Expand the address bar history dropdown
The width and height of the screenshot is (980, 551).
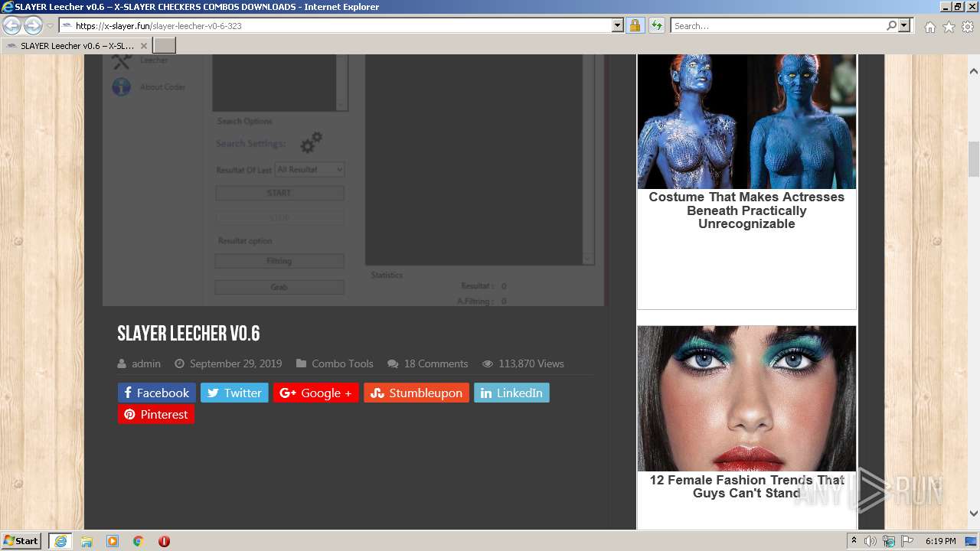[618, 26]
